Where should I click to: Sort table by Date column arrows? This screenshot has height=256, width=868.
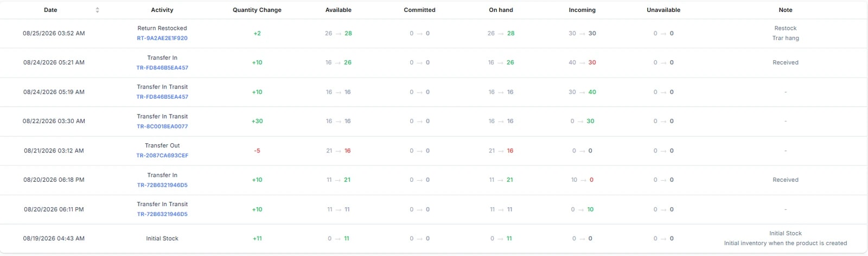coord(97,10)
